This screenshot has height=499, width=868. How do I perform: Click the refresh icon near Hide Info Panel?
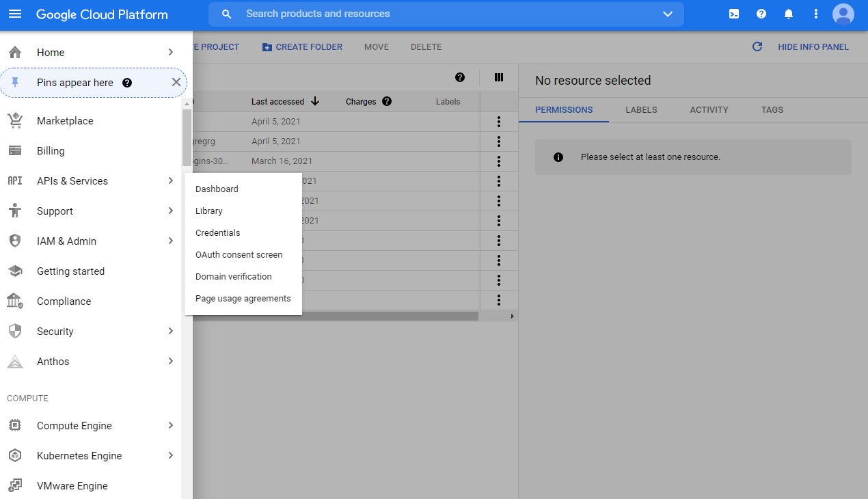[x=757, y=47]
